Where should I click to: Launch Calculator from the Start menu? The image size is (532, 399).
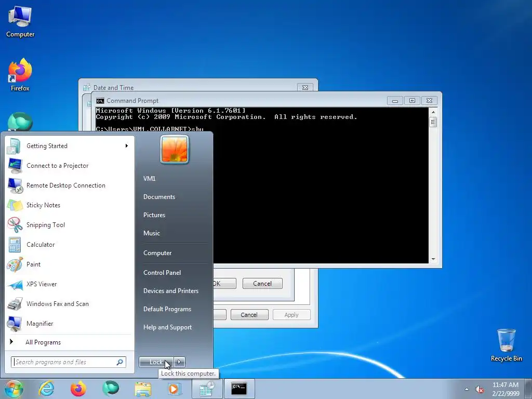pos(69,245)
